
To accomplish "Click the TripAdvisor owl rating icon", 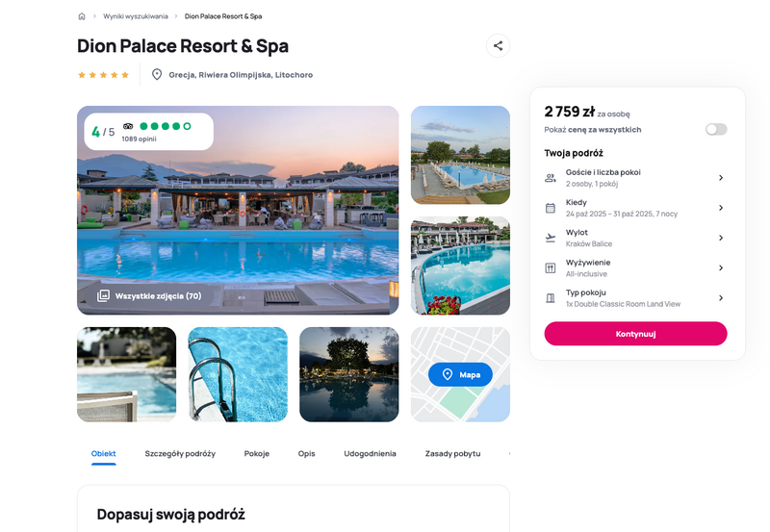I will [128, 126].
